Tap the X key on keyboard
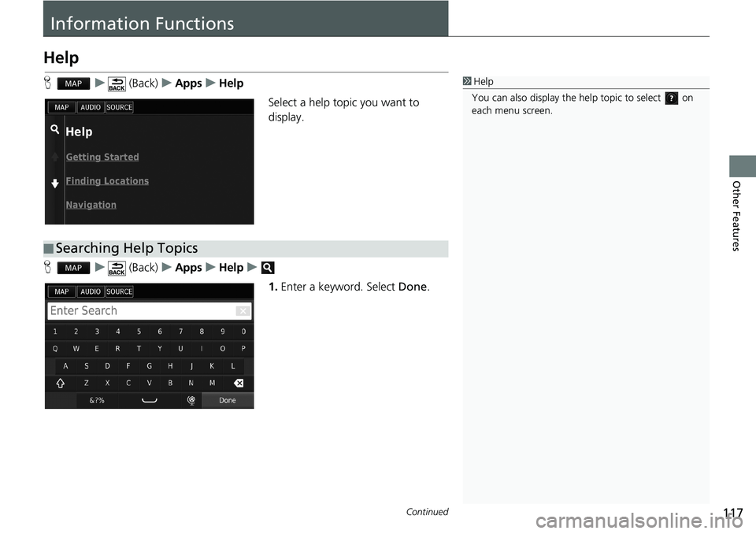 pos(107,383)
